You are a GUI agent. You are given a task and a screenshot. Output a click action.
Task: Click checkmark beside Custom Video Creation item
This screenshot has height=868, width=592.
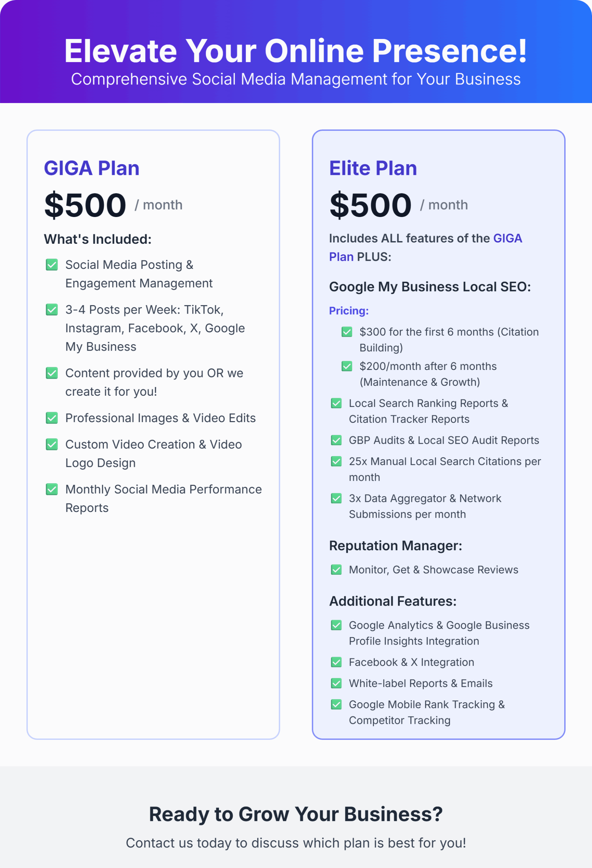(52, 445)
